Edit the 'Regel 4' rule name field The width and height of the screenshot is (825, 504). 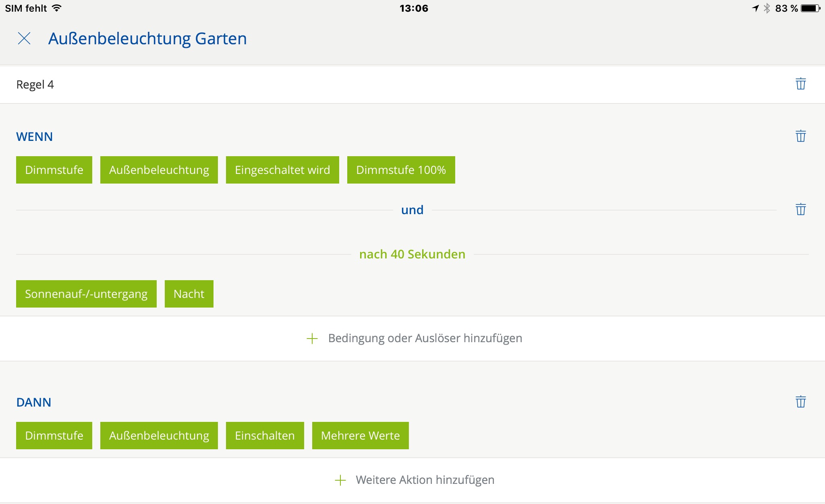click(x=35, y=85)
